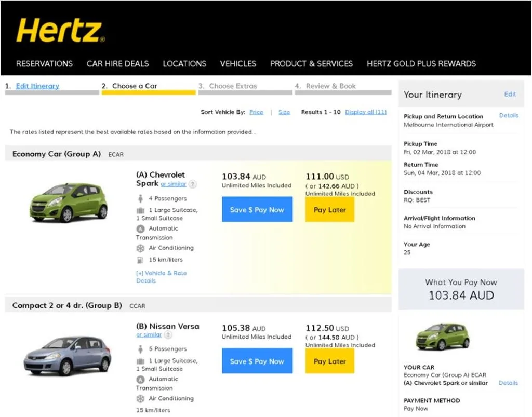
Task: Sort vehicles by Price
Action: [256, 112]
